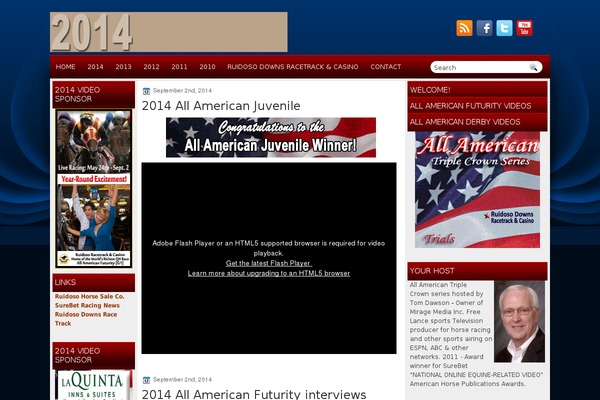This screenshot has height=400, width=600.
Task: Visit the Facebook page icon
Action: pos(484,28)
